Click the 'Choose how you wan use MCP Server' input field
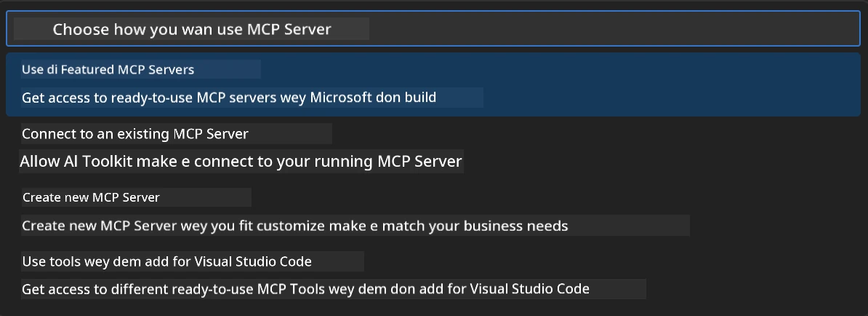 tap(433, 29)
